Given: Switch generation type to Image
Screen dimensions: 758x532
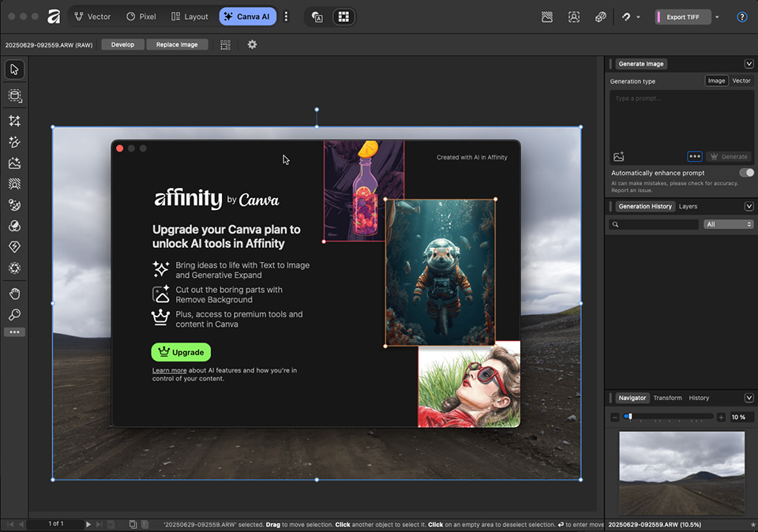Looking at the screenshot, I should coord(715,80).
